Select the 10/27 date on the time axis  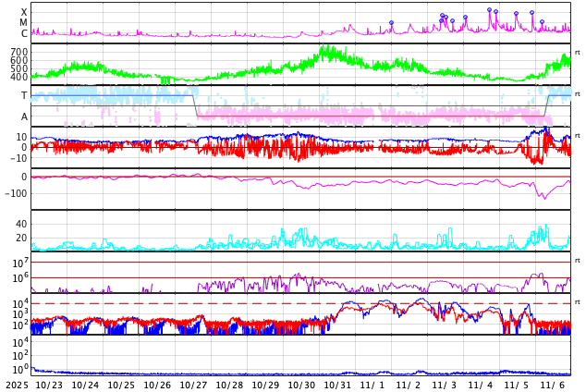coord(193,386)
